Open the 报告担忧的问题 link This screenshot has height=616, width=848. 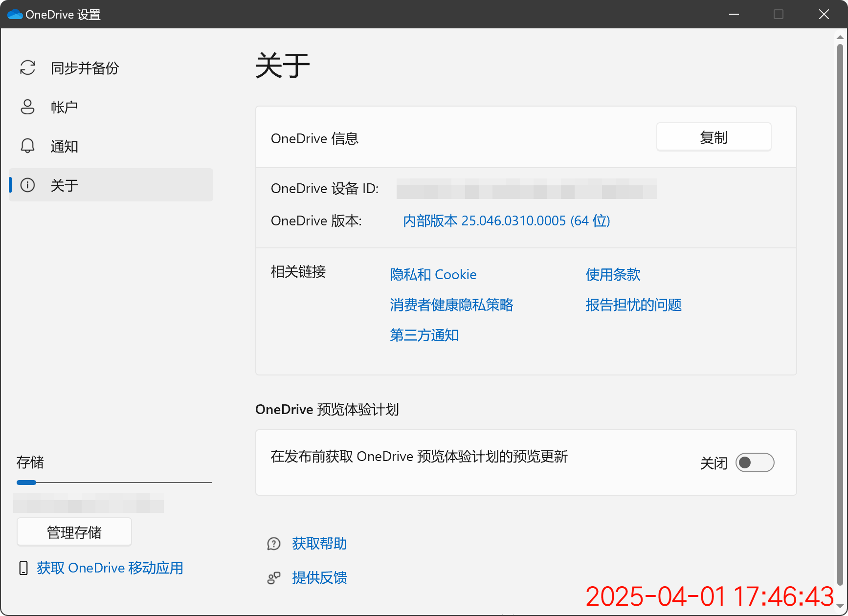coord(634,305)
